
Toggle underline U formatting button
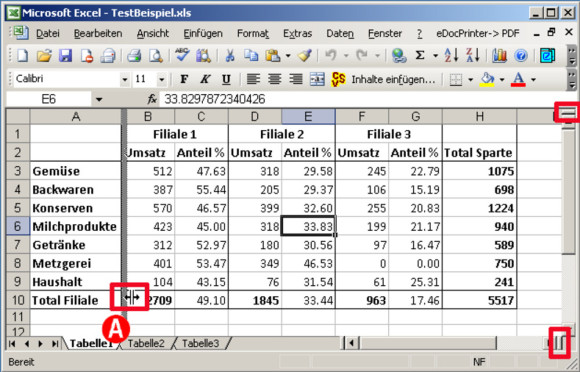(226, 79)
